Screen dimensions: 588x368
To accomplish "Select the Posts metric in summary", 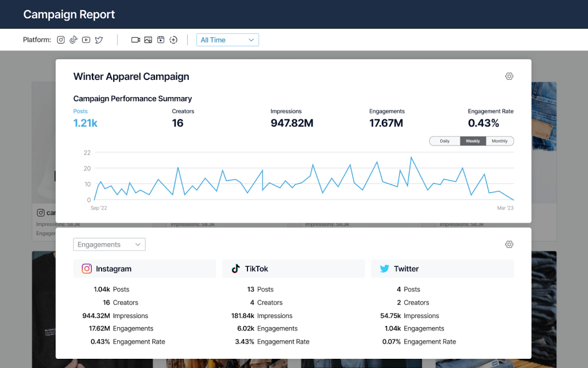I will 85,118.
